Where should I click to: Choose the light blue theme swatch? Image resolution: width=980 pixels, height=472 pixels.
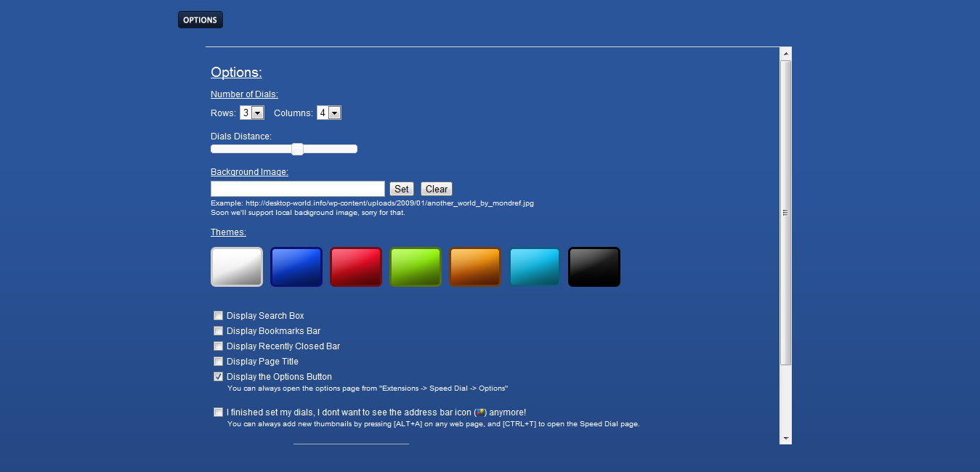(535, 267)
